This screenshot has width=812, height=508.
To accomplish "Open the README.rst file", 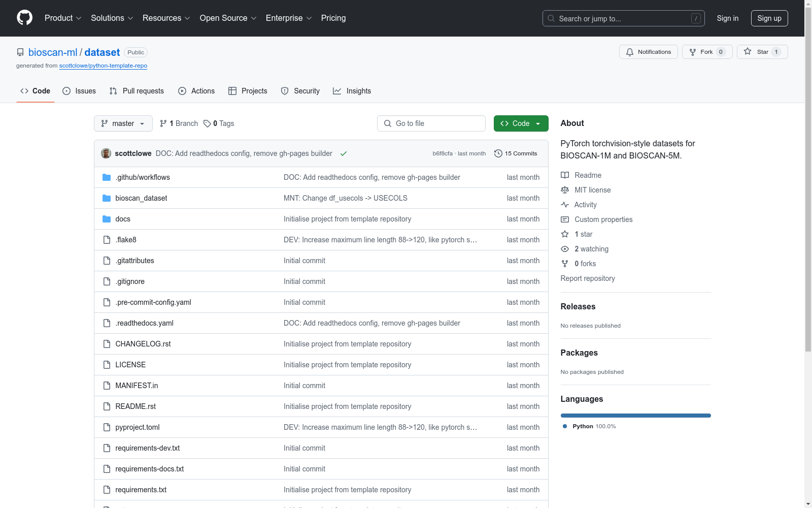I will [x=136, y=406].
